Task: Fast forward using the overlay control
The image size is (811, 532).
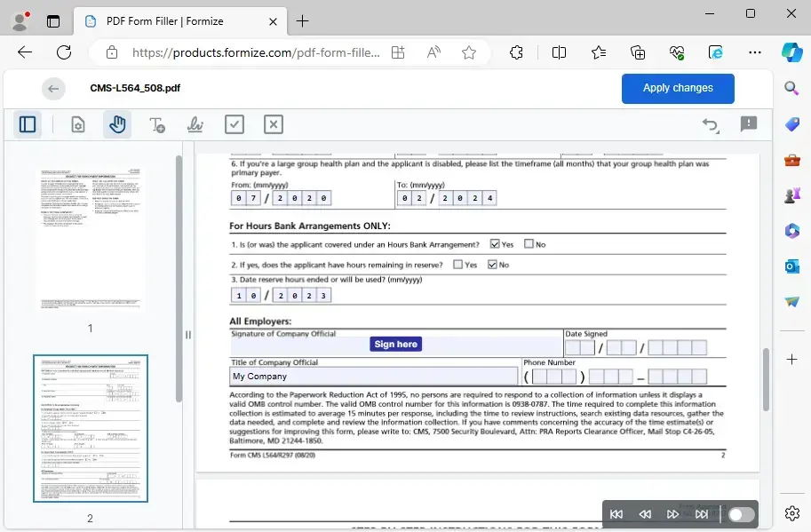Action: pos(672,514)
